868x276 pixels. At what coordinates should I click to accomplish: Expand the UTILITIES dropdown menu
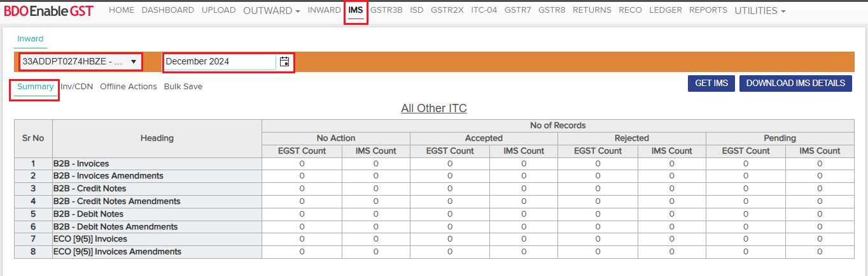(x=759, y=11)
